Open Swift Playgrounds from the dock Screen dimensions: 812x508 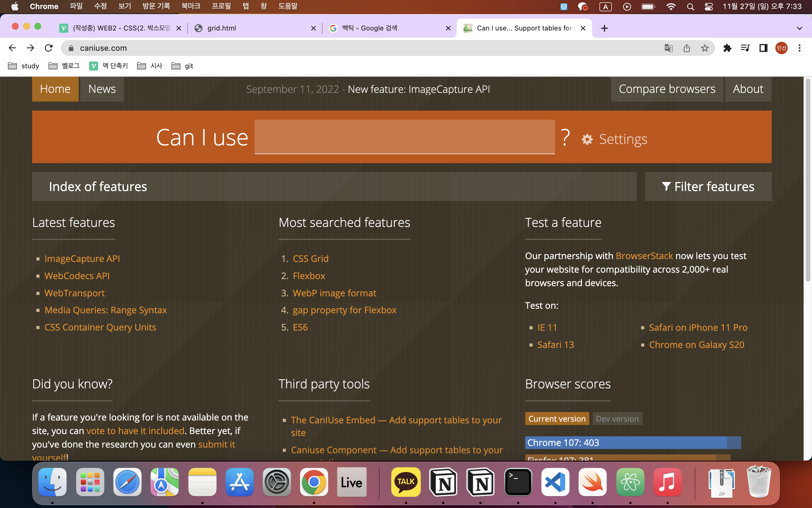pos(593,482)
